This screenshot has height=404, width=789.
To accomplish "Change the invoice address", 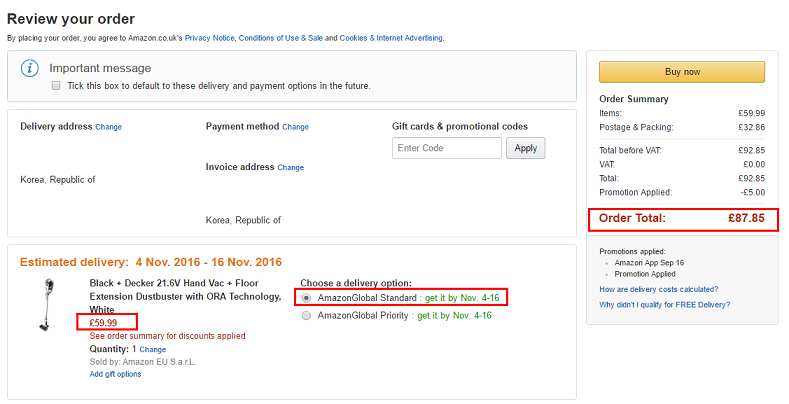I will [x=290, y=167].
